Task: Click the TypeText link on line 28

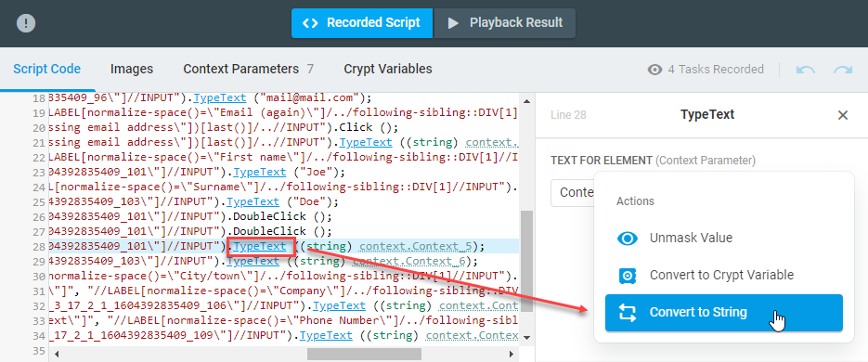Action: pyautogui.click(x=260, y=246)
